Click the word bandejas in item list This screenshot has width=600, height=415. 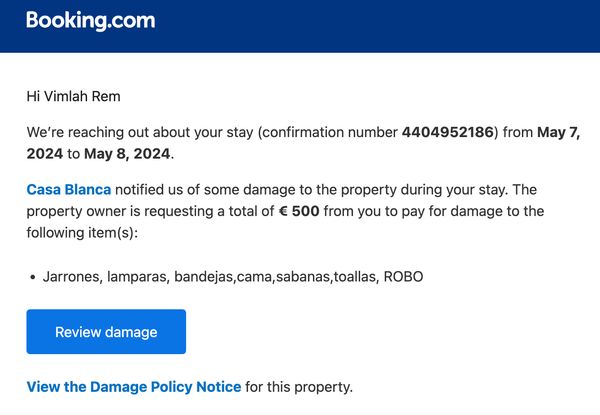coord(204,277)
